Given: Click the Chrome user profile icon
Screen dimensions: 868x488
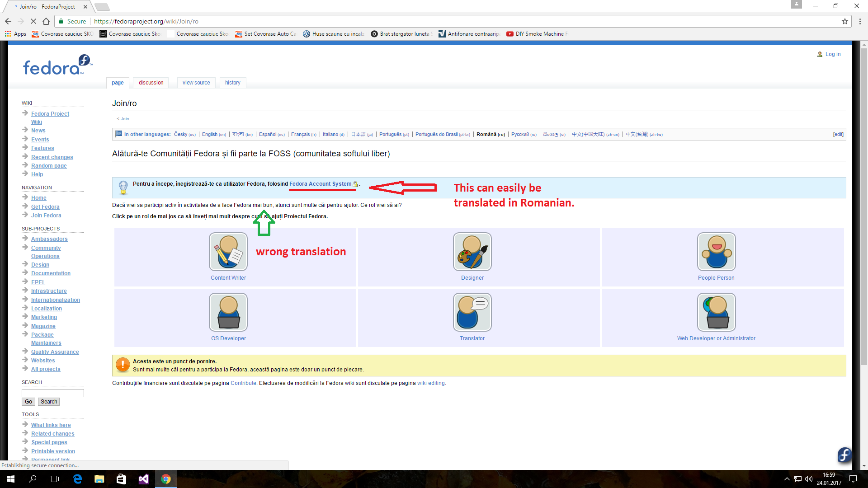Looking at the screenshot, I should (797, 4).
